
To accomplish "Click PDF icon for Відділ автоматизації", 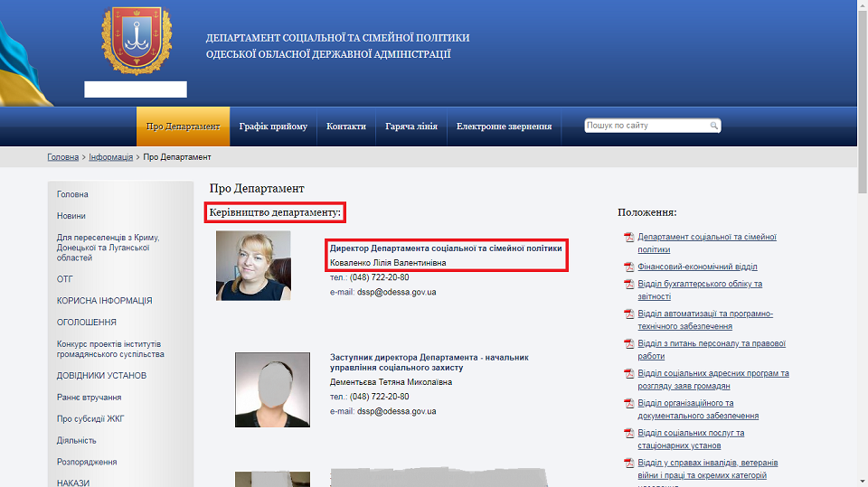I will click(x=629, y=314).
